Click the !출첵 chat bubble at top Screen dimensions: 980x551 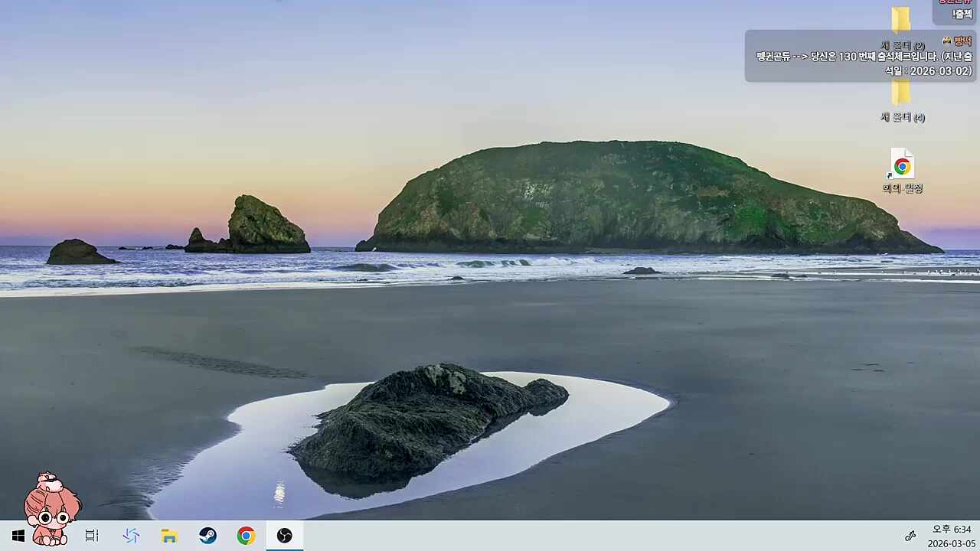pyautogui.click(x=962, y=14)
